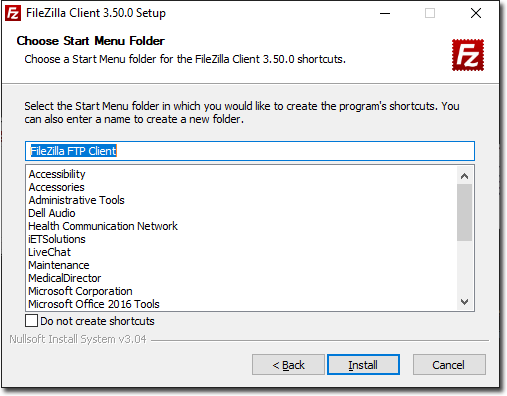Select the iETSolutions folder

point(57,239)
